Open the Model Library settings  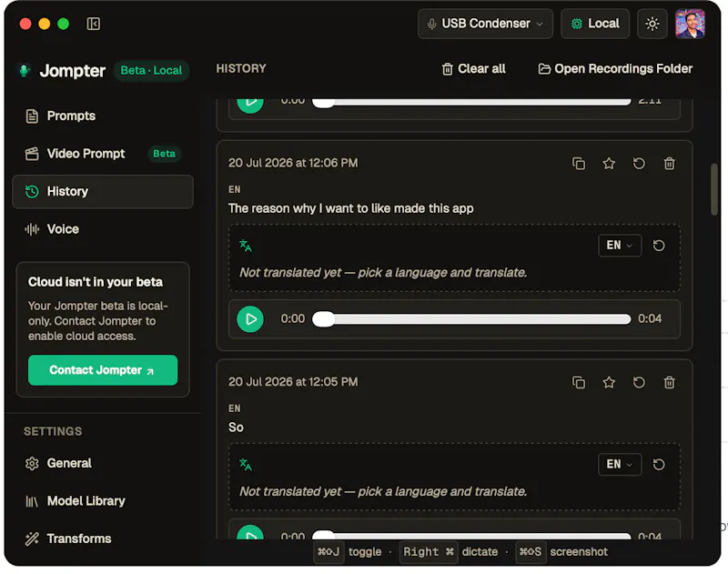[x=103, y=501]
